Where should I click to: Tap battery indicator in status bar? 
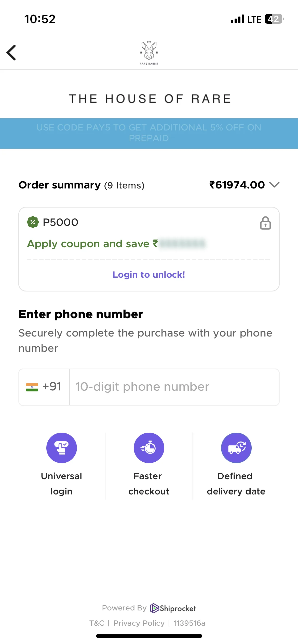[x=274, y=19]
